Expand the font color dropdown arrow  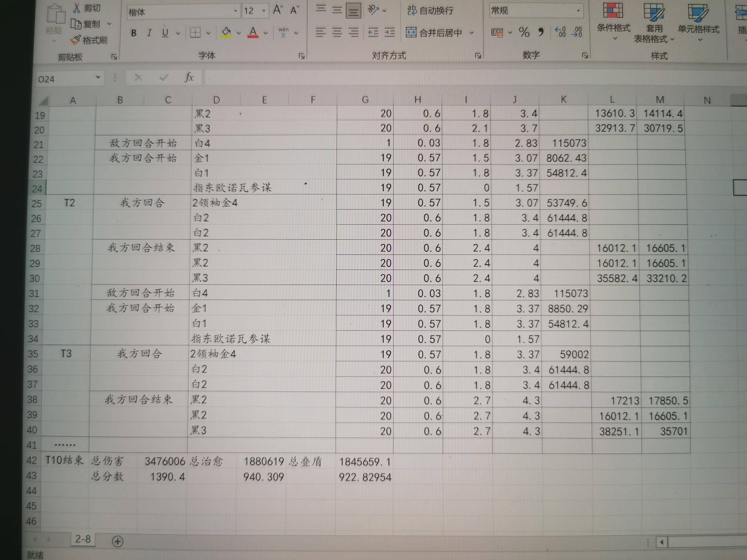point(265,33)
